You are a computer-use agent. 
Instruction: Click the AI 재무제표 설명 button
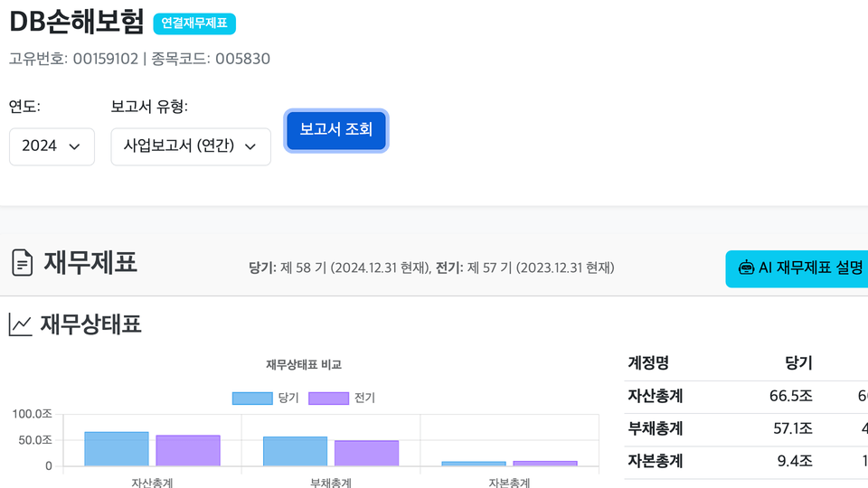point(797,269)
